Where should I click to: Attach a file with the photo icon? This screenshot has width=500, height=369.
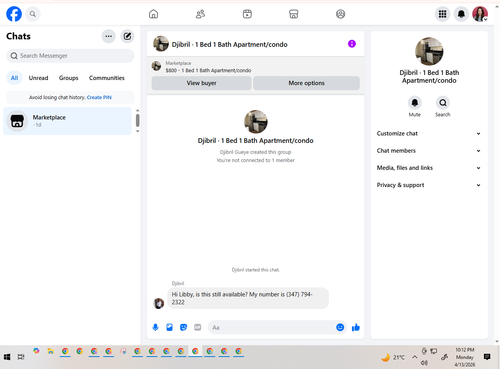pyautogui.click(x=169, y=327)
